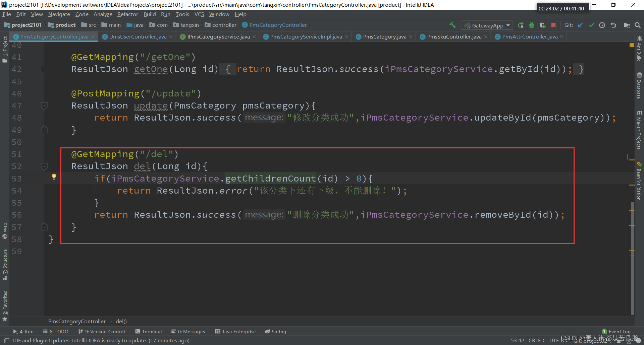Commit changes with the green checkmark

pyautogui.click(x=591, y=25)
